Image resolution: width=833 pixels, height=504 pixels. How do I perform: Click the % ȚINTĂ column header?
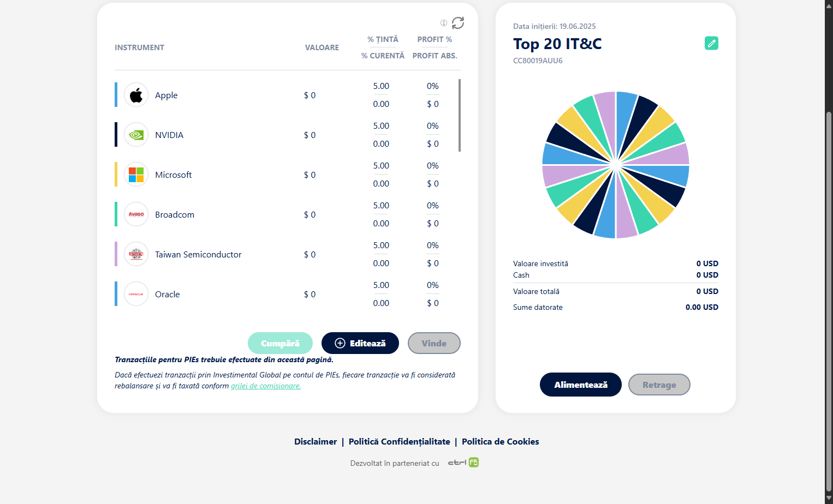pos(383,39)
